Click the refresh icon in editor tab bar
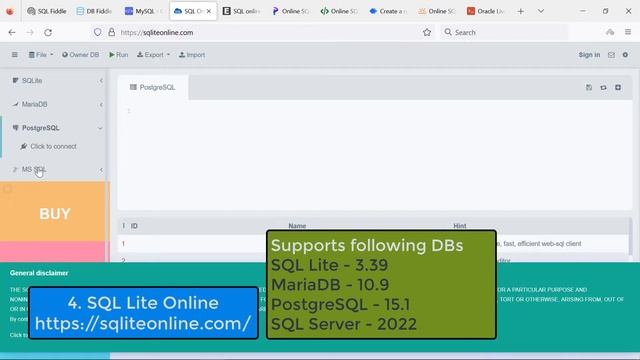The height and width of the screenshot is (360, 640). [603, 87]
